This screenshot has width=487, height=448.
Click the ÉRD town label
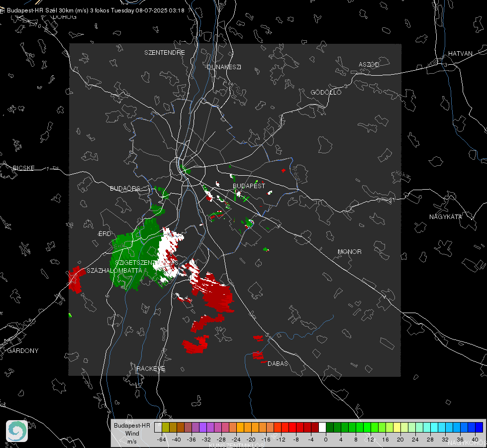[x=104, y=234]
